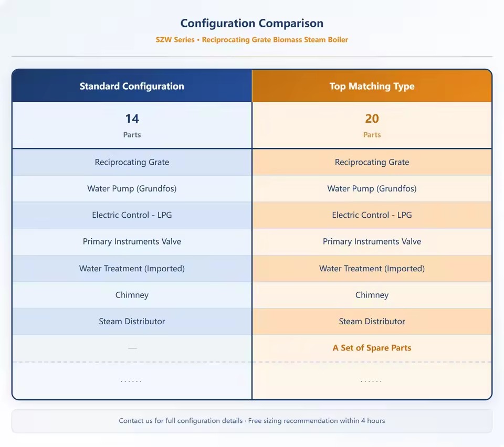Click the Configuration Comparison title
This screenshot has width=504, height=447.
(251, 24)
